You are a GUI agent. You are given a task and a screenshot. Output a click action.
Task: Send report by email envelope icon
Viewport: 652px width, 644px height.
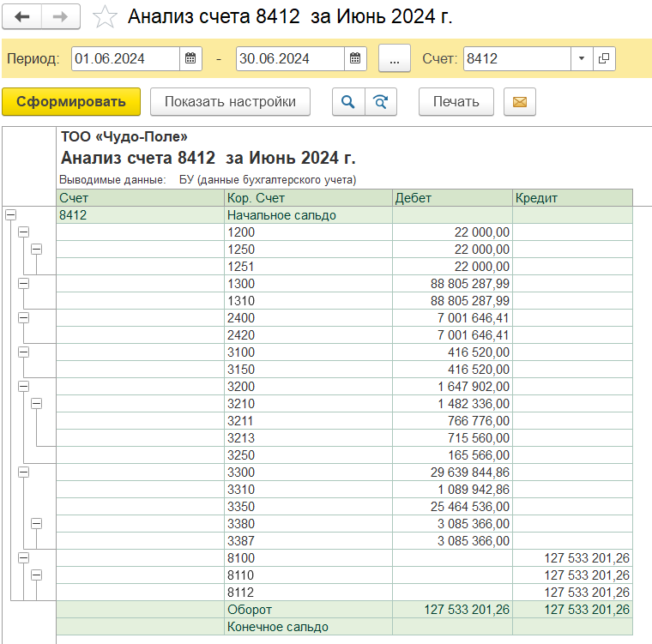point(519,101)
